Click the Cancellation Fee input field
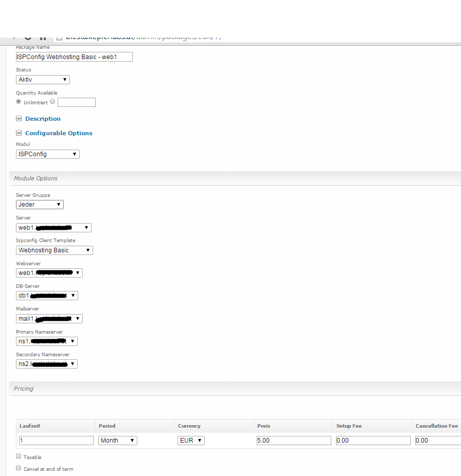 coord(438,441)
